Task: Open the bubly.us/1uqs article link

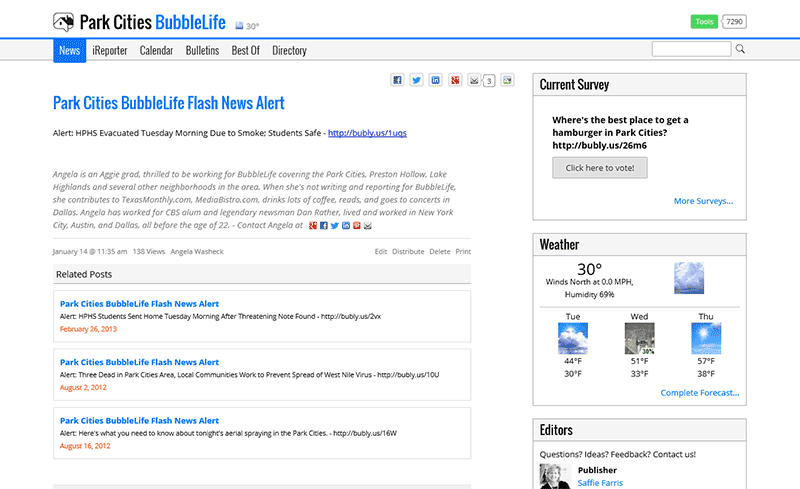Action: click(367, 133)
